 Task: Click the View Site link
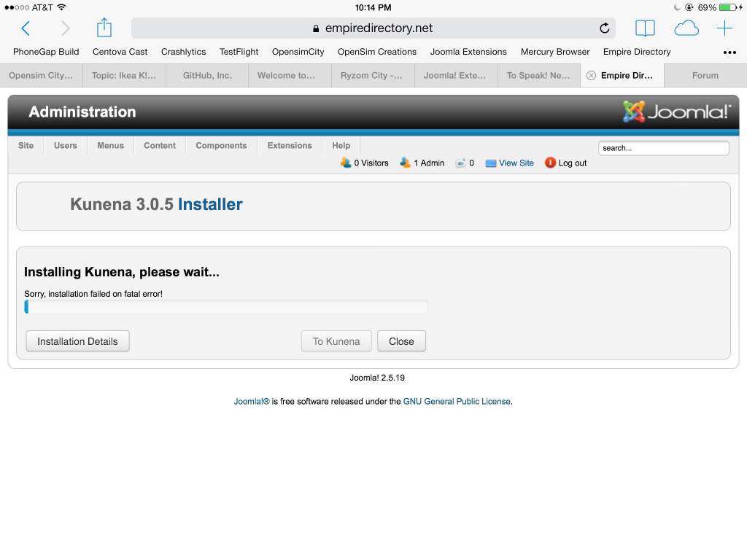coord(516,163)
